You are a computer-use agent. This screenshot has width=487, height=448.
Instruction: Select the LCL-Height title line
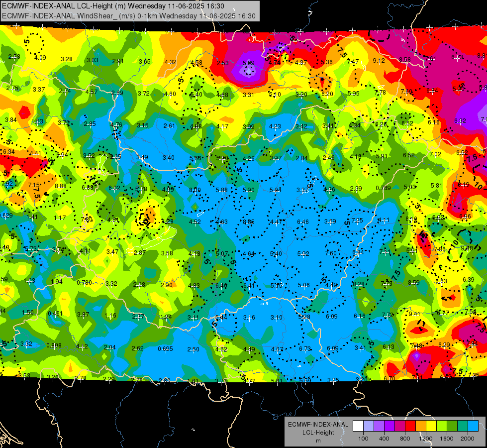point(113,6)
